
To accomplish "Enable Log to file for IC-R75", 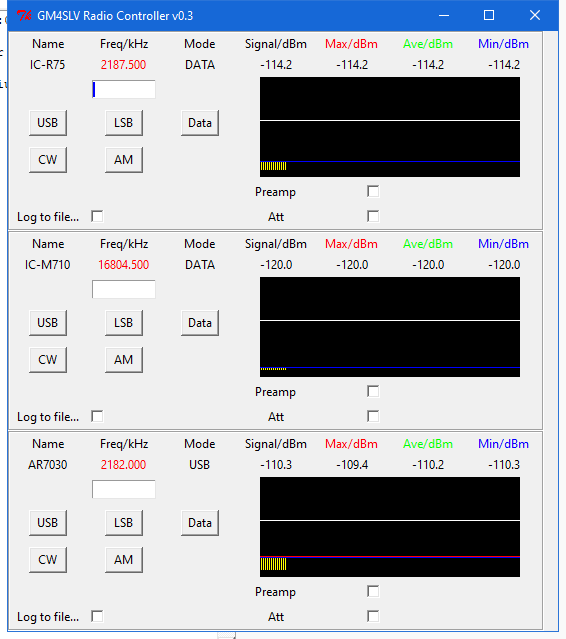I will [x=97, y=216].
